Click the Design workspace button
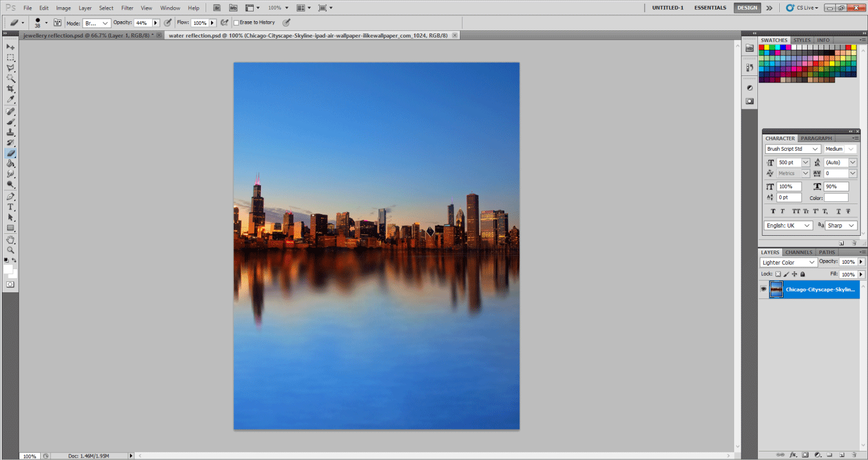The image size is (868, 460). click(746, 8)
